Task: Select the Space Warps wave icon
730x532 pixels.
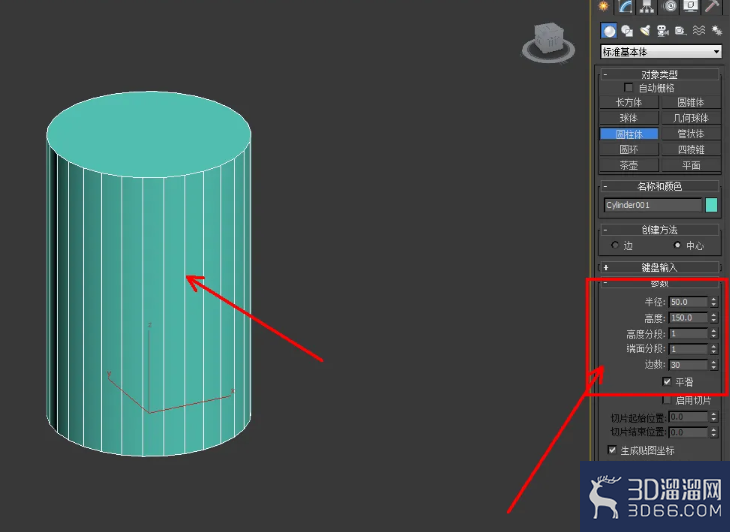Action: [699, 31]
